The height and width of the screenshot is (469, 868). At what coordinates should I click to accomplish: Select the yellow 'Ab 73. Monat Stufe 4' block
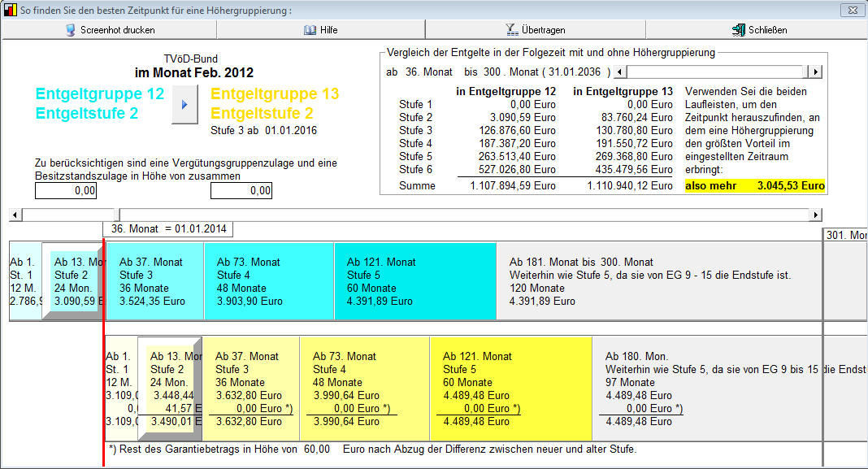tap(365, 389)
